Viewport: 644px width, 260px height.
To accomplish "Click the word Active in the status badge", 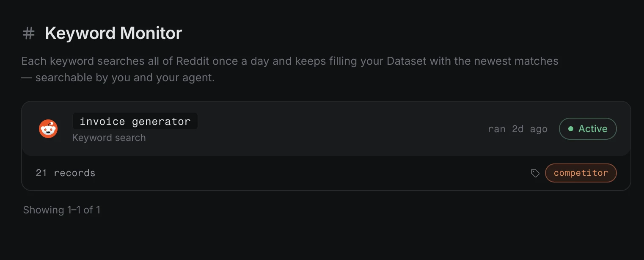I will click(593, 129).
